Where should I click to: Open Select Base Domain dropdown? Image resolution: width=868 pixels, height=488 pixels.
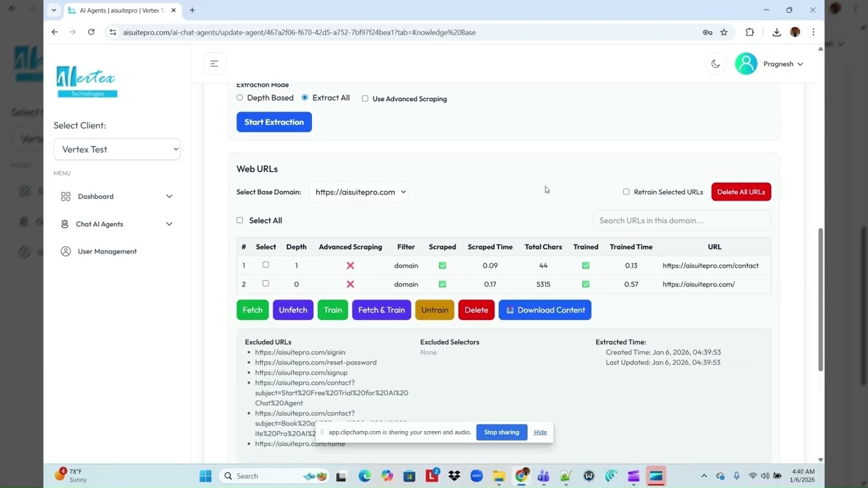359,192
